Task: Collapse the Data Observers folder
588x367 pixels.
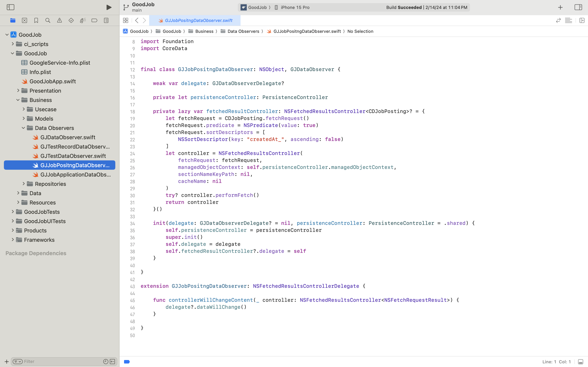Action: pyautogui.click(x=23, y=128)
